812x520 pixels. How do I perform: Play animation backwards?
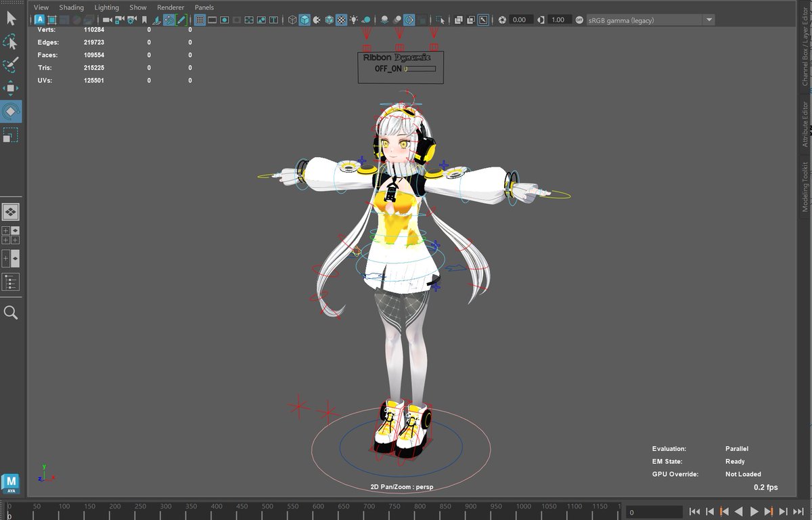point(739,512)
